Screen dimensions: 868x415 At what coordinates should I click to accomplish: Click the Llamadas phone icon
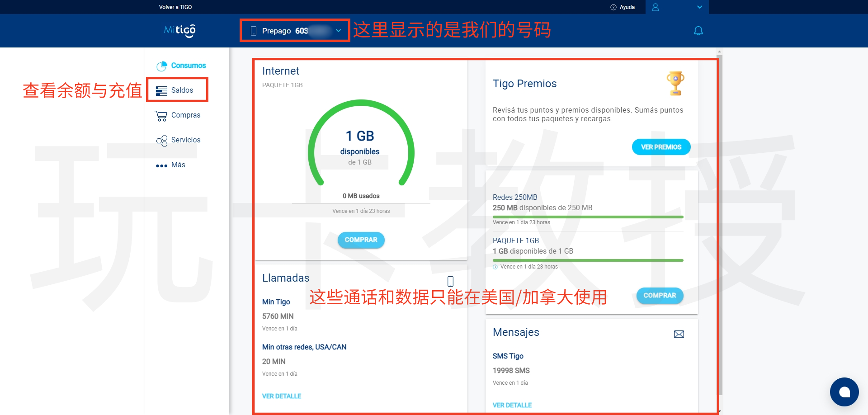(450, 281)
